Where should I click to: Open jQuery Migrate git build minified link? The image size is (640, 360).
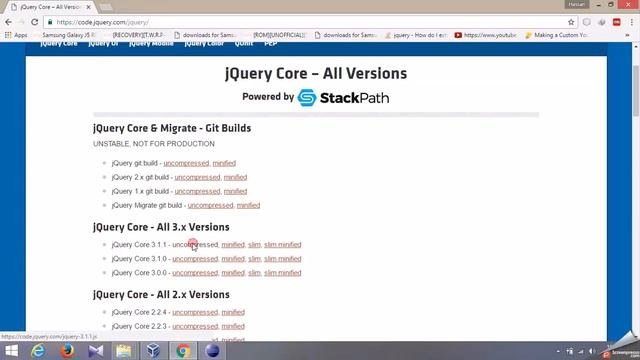[249, 205]
